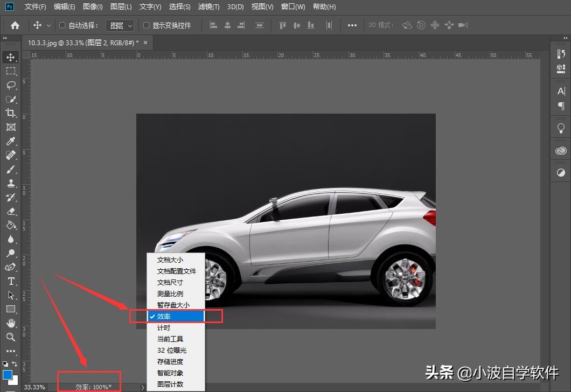Select the Move tool in the toolbox

click(11, 57)
